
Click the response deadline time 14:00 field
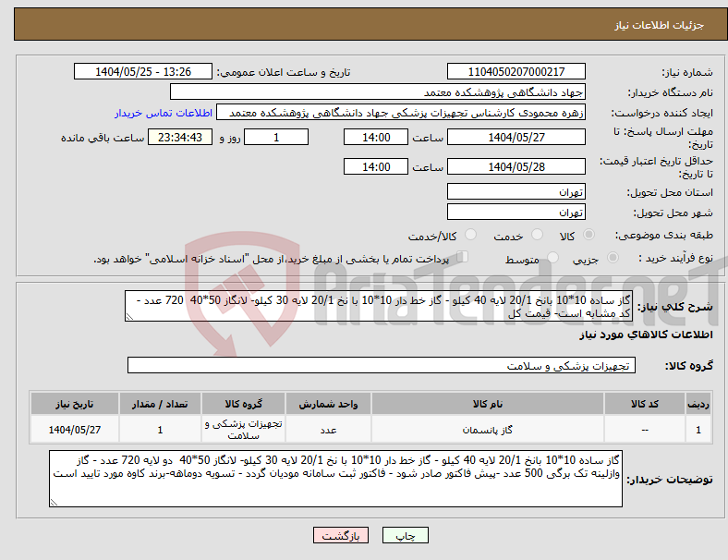tap(376, 138)
